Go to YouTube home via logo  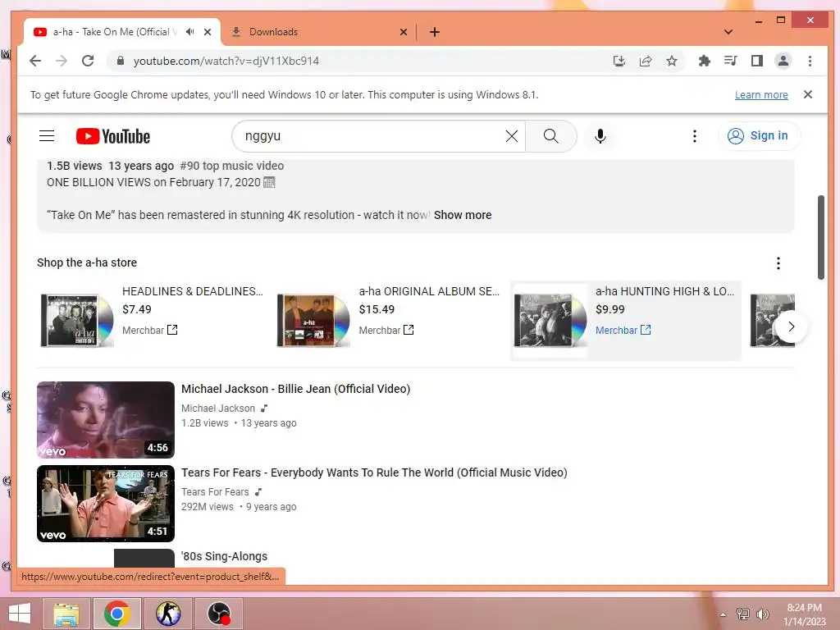[113, 136]
